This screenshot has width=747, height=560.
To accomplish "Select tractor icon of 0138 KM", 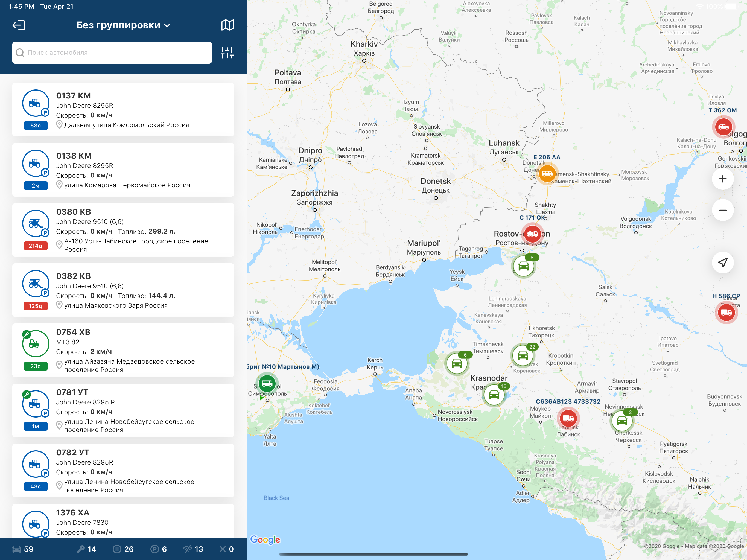I will 36,163.
